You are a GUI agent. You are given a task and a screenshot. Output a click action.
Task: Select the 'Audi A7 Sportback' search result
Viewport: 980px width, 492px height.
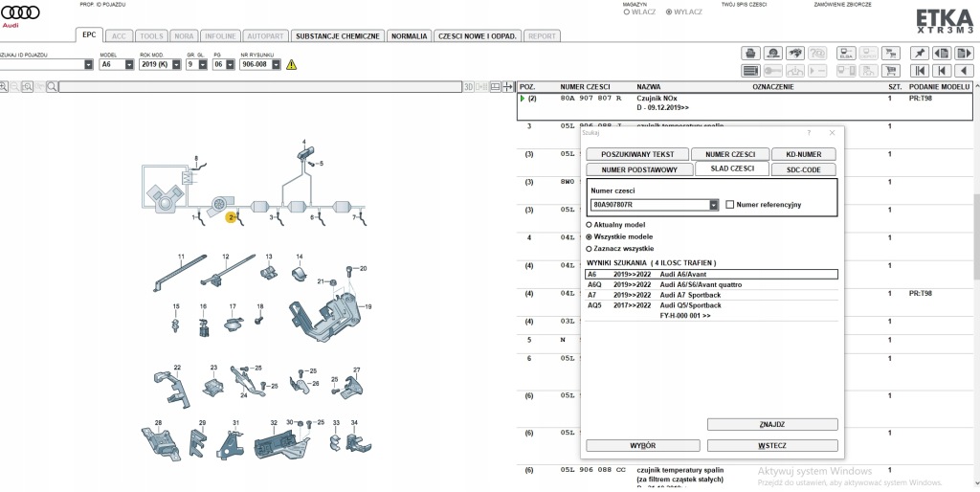click(x=689, y=295)
